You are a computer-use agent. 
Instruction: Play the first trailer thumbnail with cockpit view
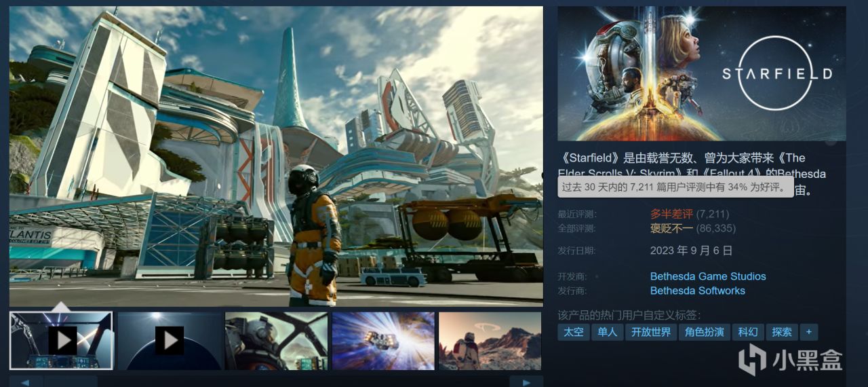pos(61,340)
